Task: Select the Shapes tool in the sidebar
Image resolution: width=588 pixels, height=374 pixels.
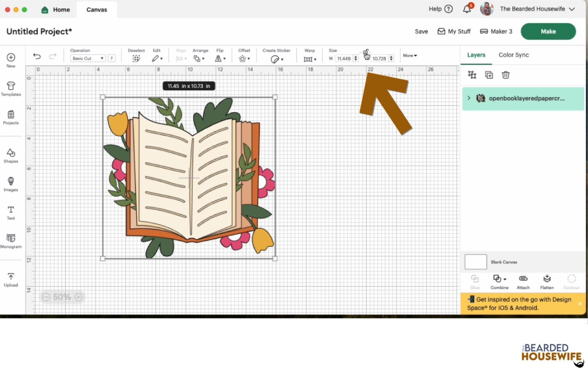Action: pos(11,155)
